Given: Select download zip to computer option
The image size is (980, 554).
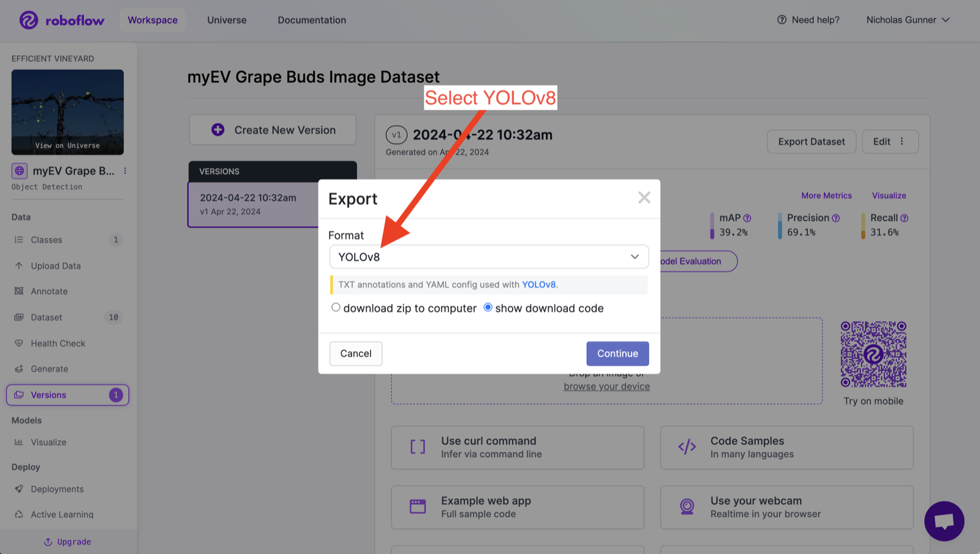Looking at the screenshot, I should (336, 308).
